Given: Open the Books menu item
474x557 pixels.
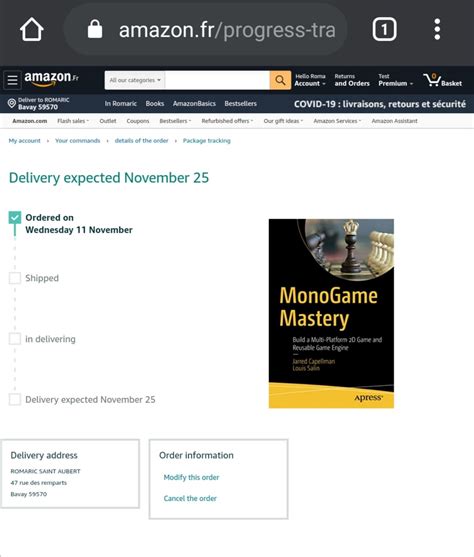Looking at the screenshot, I should pyautogui.click(x=155, y=104).
